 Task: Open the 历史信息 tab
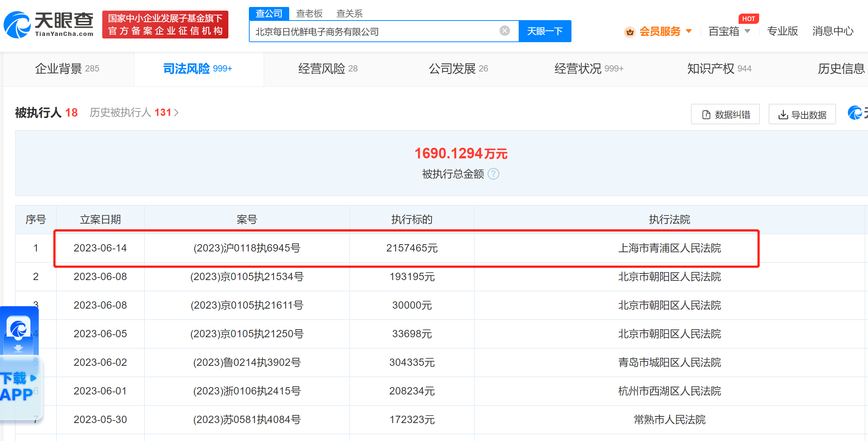click(842, 69)
